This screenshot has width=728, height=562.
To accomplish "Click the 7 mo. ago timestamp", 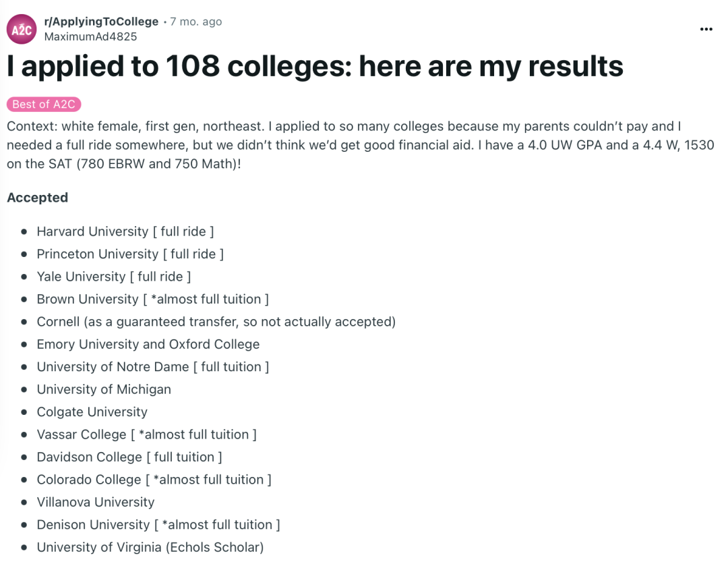I will 195,22.
